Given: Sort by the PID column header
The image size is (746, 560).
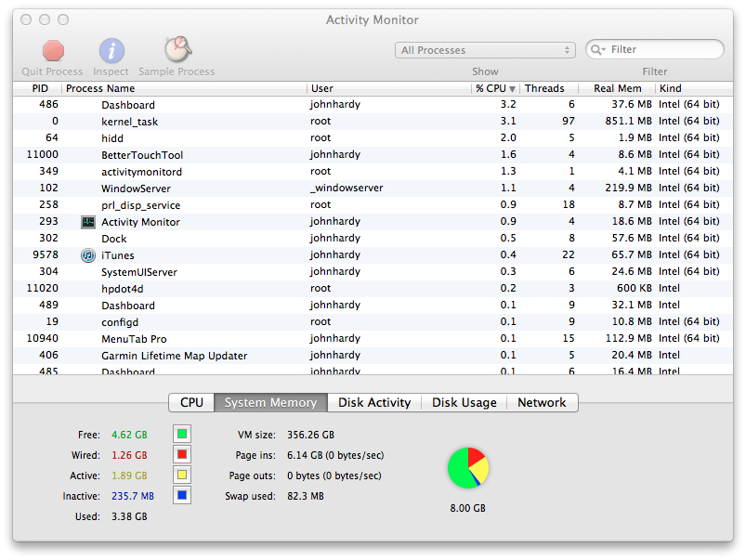Looking at the screenshot, I should pos(37,88).
